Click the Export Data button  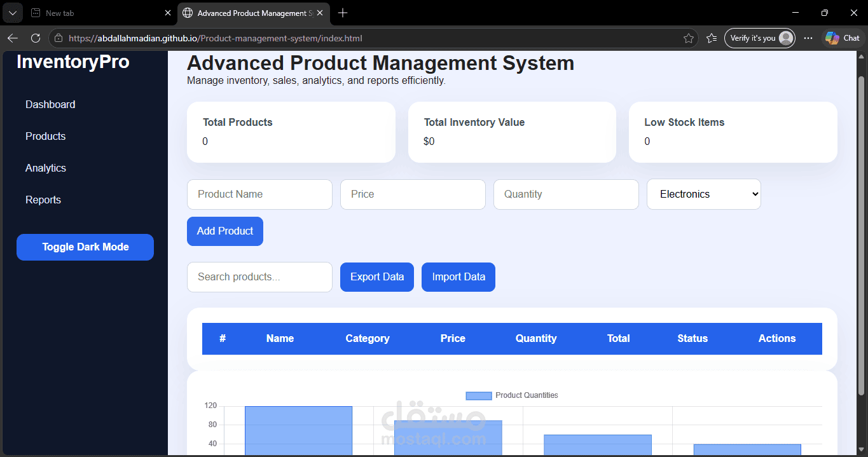[377, 277]
